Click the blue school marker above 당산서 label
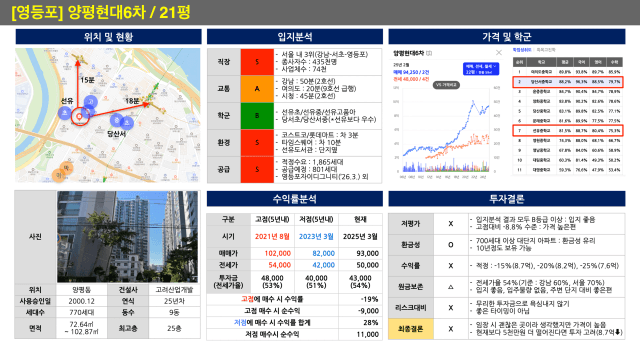The image size is (640, 360). pyautogui.click(x=117, y=120)
